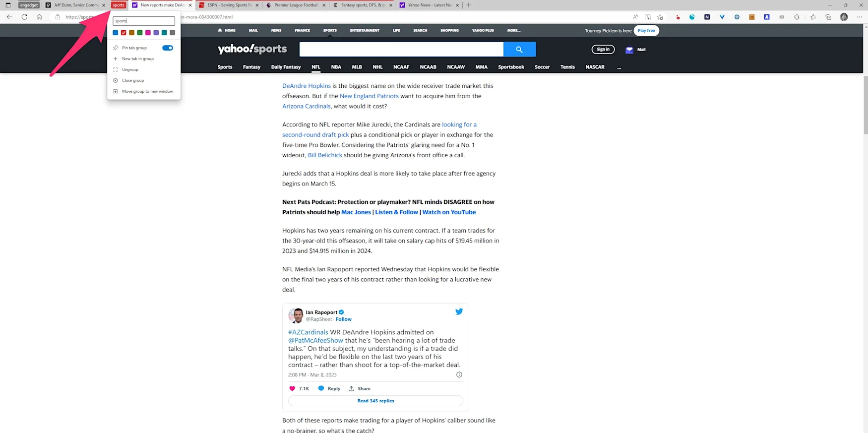Add page to favorites star icon
868x433 pixels.
click(x=660, y=17)
